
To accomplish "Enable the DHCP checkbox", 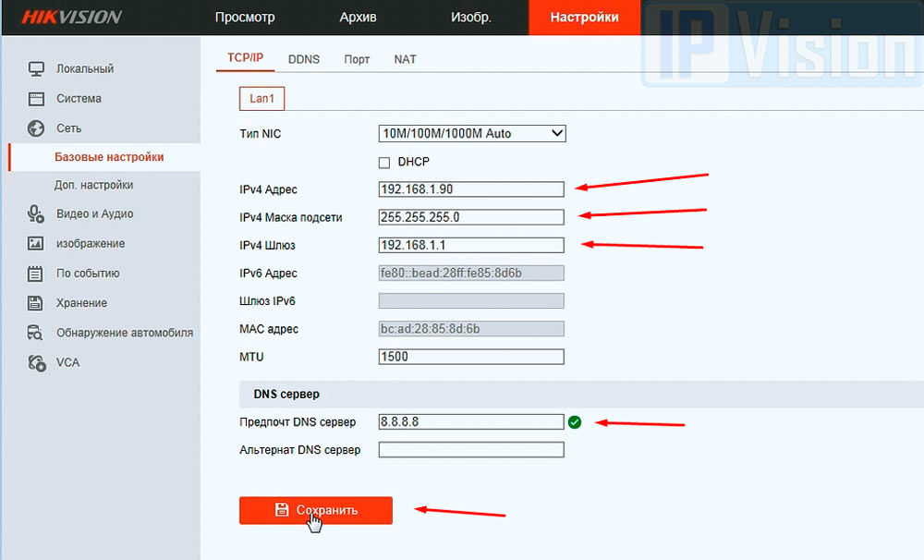I will coord(384,162).
